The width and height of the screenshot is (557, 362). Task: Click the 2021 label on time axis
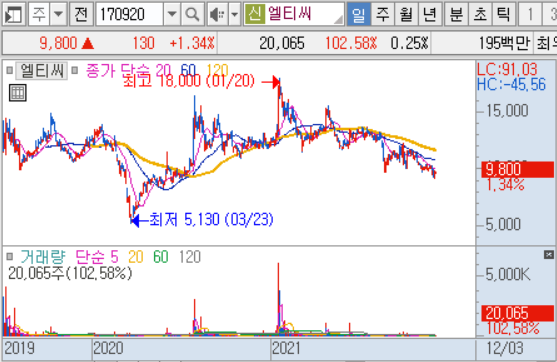pos(286,348)
